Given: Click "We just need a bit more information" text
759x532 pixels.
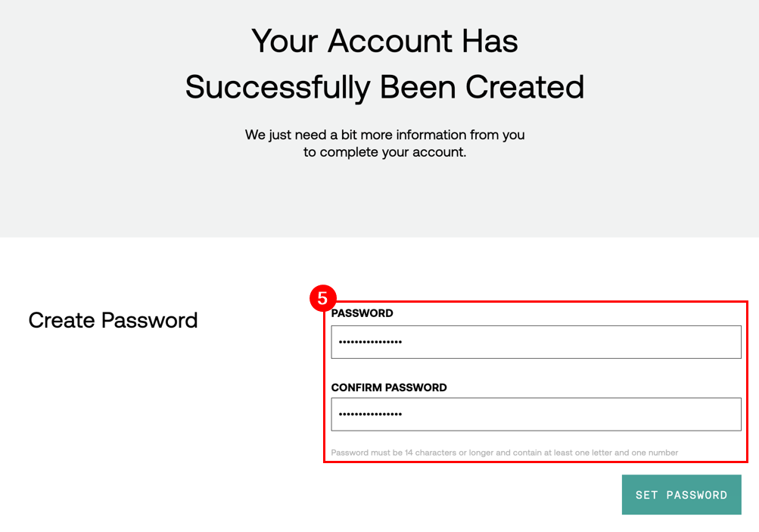Looking at the screenshot, I should [x=384, y=135].
